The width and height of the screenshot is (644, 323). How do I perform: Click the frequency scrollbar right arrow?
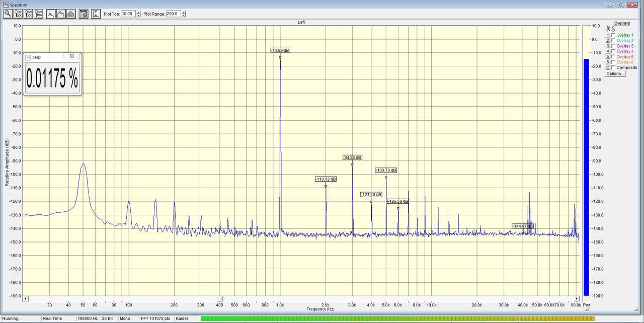click(x=577, y=298)
